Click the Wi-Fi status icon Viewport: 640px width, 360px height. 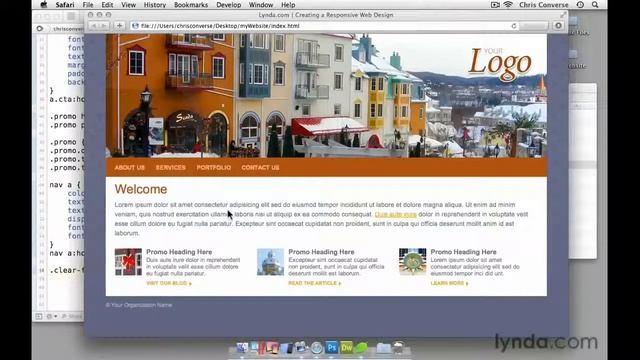(x=508, y=5)
